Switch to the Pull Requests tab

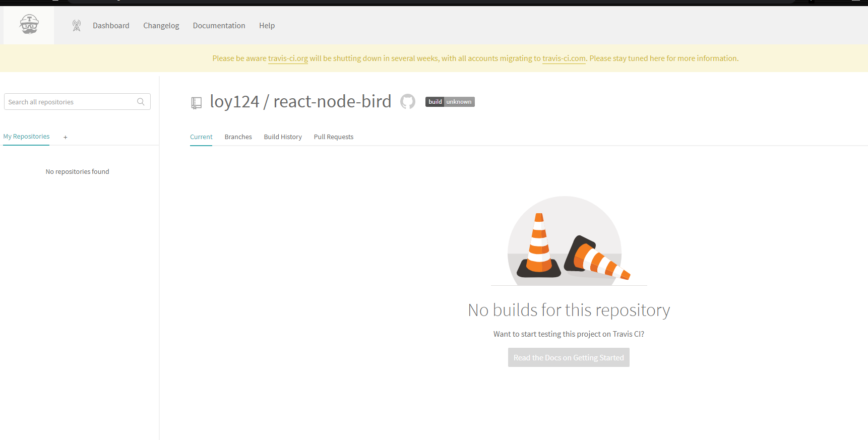334,137
